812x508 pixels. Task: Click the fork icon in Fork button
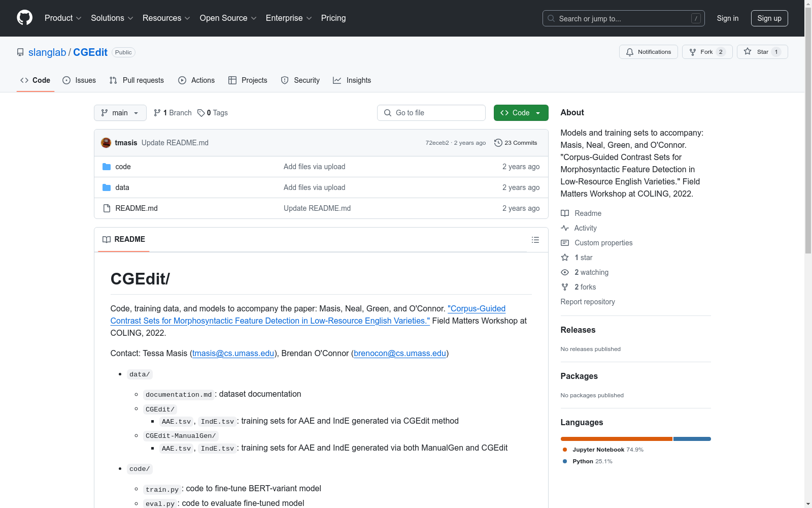pyautogui.click(x=693, y=52)
